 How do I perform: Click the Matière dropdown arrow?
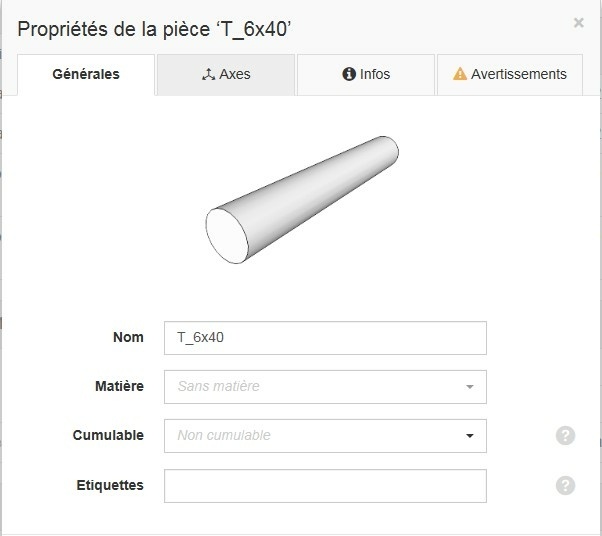470,387
